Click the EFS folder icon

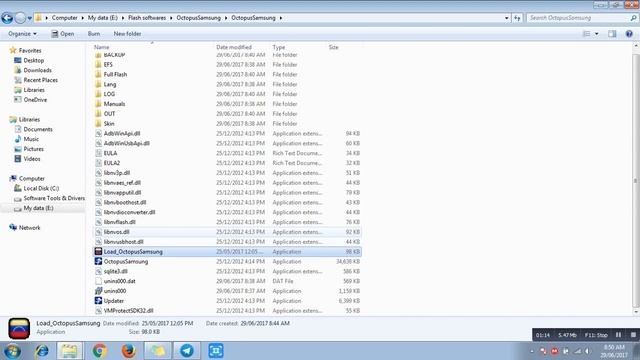point(98,64)
